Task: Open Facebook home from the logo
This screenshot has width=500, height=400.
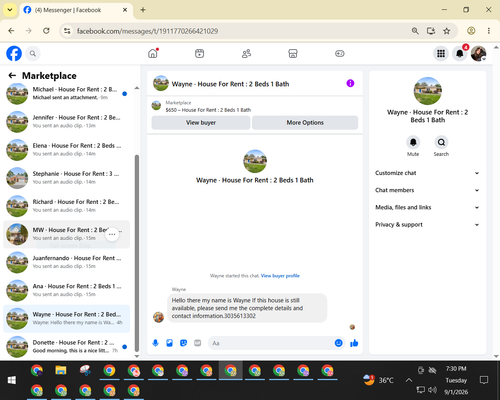Action: tap(14, 53)
